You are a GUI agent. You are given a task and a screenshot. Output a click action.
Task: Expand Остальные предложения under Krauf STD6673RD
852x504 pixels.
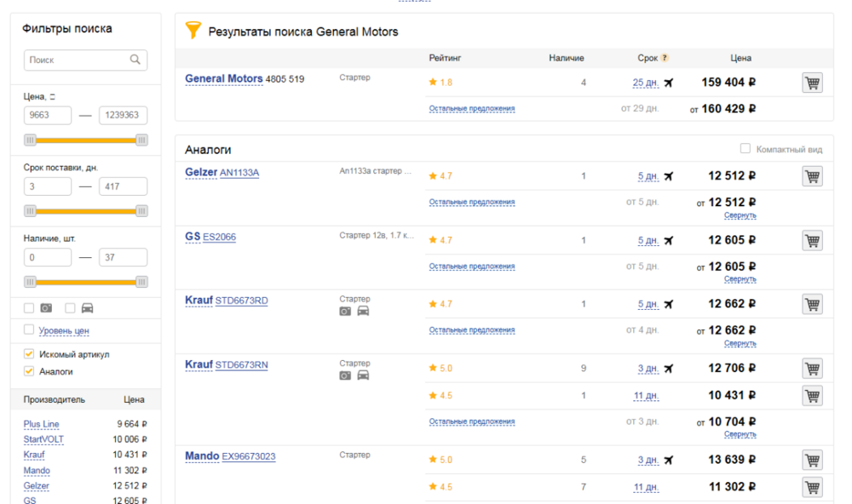(472, 329)
